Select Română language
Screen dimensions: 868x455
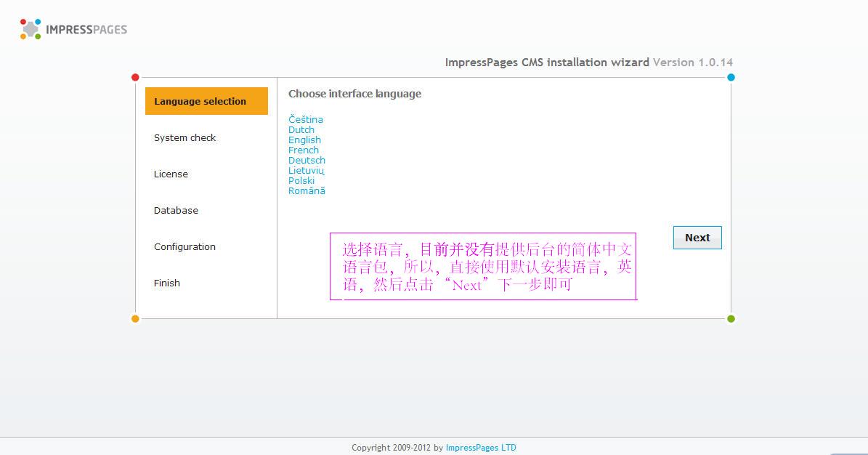point(307,190)
